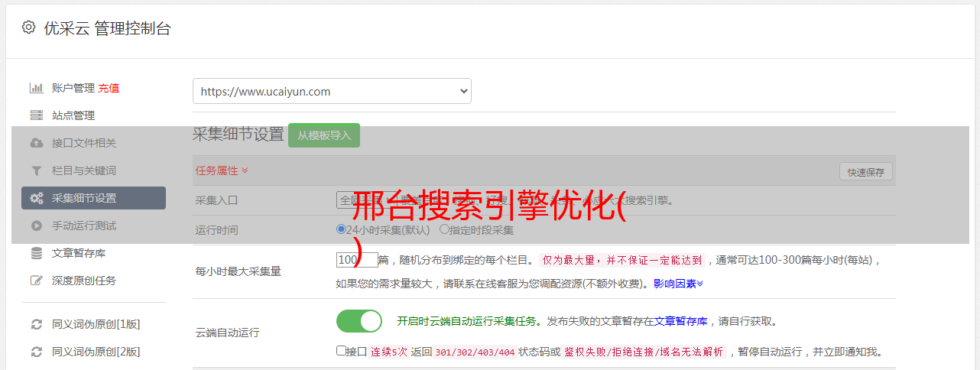The width and height of the screenshot is (980, 370).
Task: Click 快速保存 button
Action: (866, 172)
